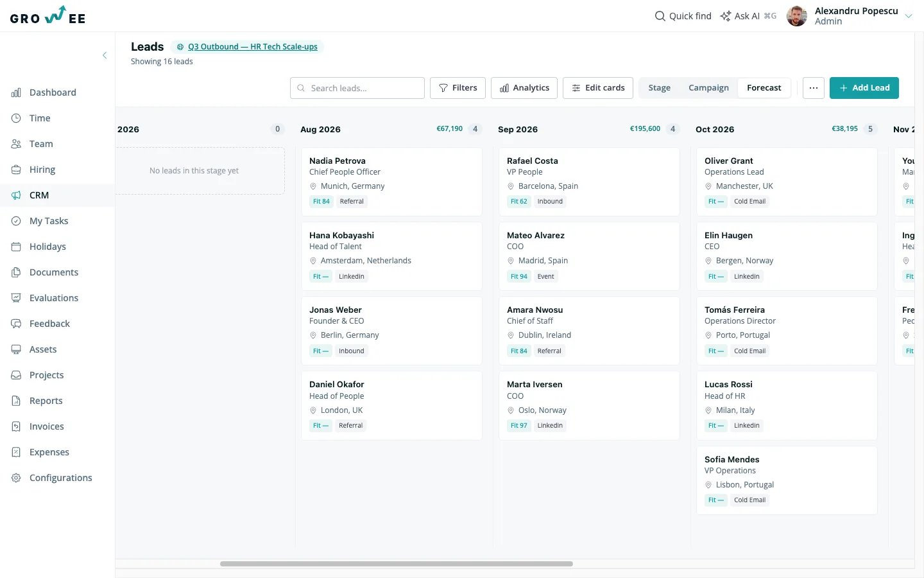Screen dimensions: 924x578
Task: Open the Reports menu item
Action: (x=57, y=401)
